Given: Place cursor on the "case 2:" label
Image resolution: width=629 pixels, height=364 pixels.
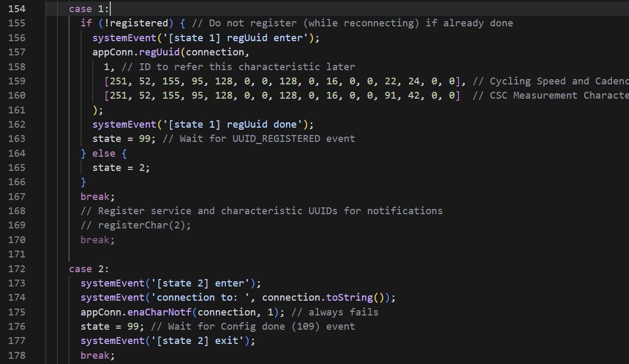Looking at the screenshot, I should click(x=89, y=269).
